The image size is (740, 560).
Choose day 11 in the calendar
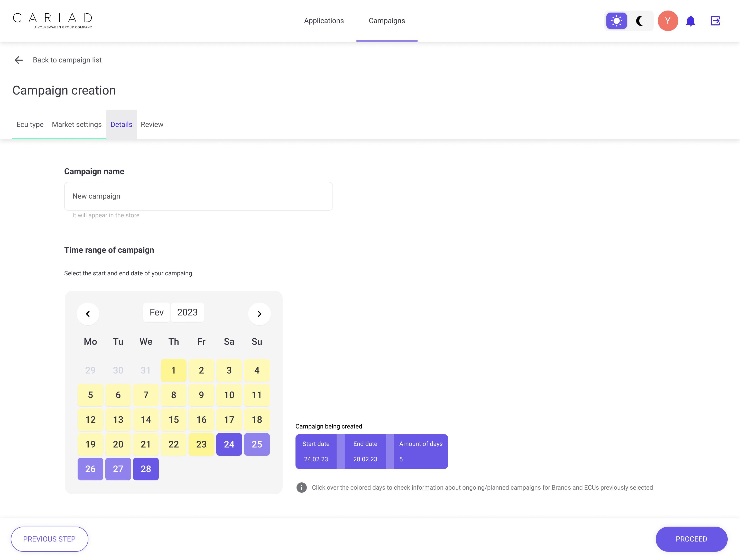pos(257,395)
